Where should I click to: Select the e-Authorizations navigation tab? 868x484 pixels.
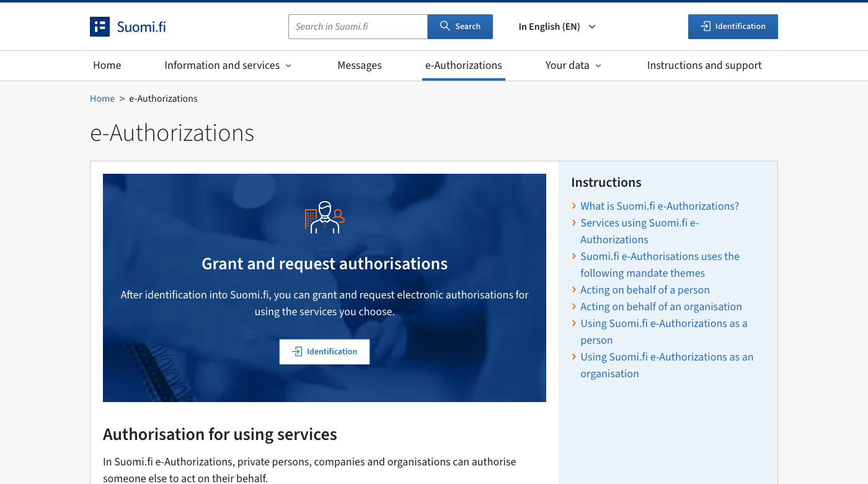pyautogui.click(x=464, y=65)
